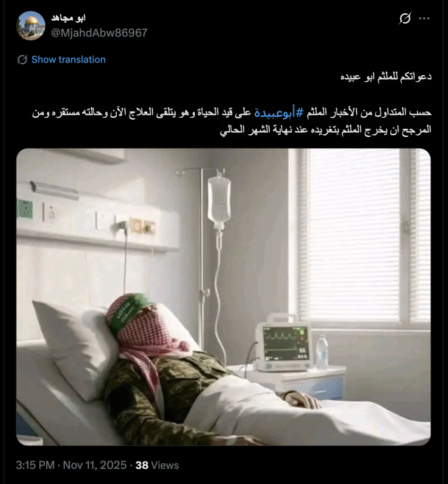Click the patient monitor screen in photo
The height and width of the screenshot is (484, 448).
[285, 343]
